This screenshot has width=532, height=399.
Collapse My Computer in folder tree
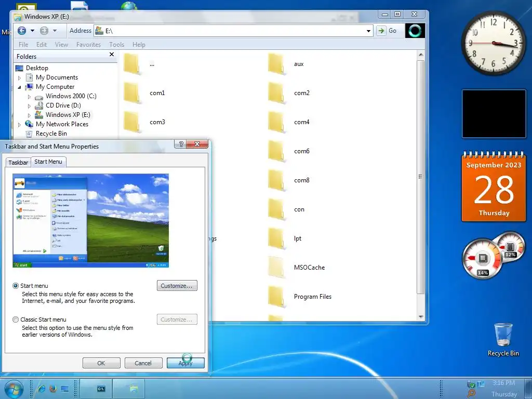click(19, 87)
